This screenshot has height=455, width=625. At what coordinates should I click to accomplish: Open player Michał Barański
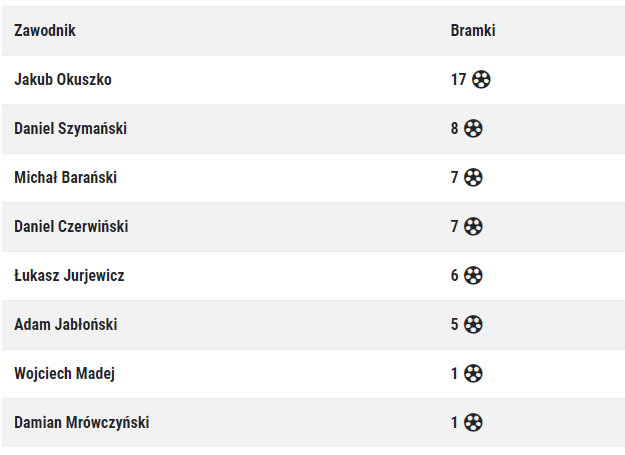[x=65, y=177]
